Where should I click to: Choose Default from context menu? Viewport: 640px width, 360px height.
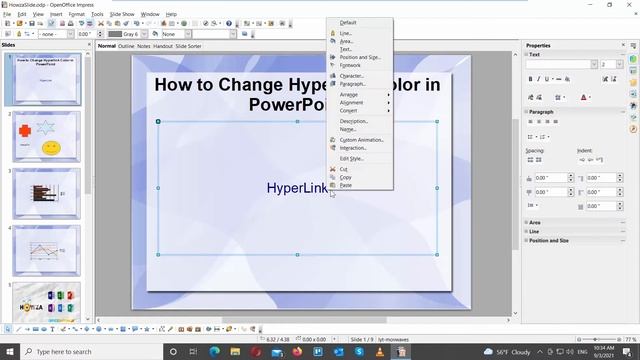point(360,23)
